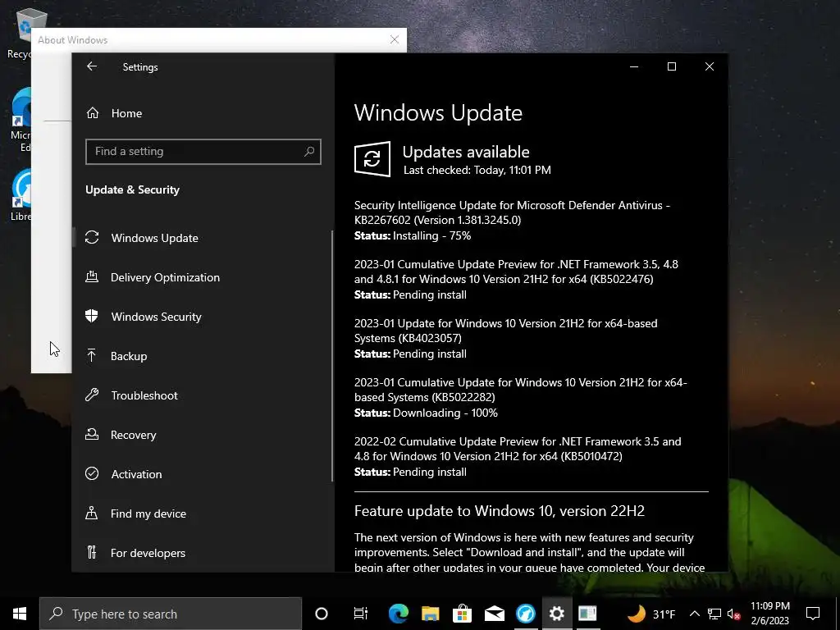Image resolution: width=840 pixels, height=630 pixels.
Task: Open For developers settings
Action: pyautogui.click(x=148, y=553)
